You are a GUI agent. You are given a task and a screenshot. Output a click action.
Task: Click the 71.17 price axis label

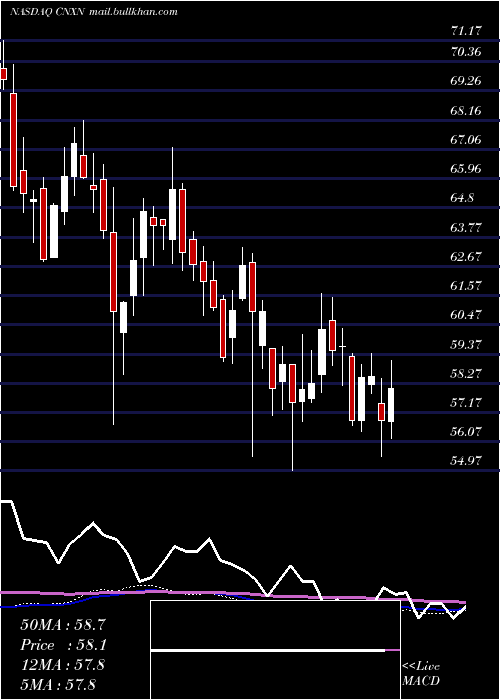point(466,31)
